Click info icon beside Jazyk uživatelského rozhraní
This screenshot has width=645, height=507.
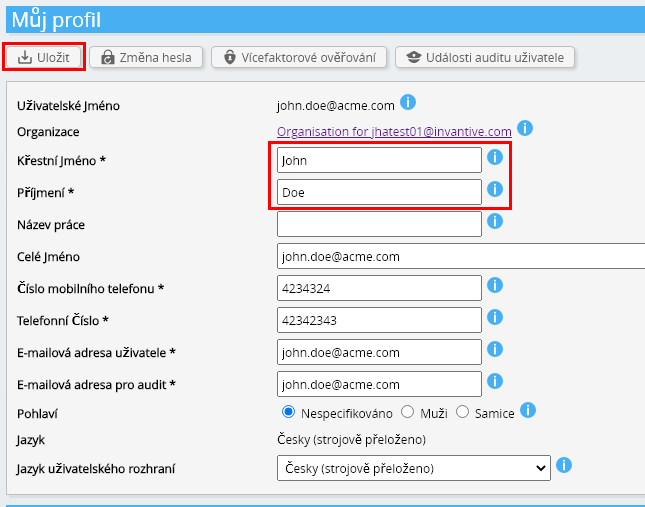click(564, 465)
